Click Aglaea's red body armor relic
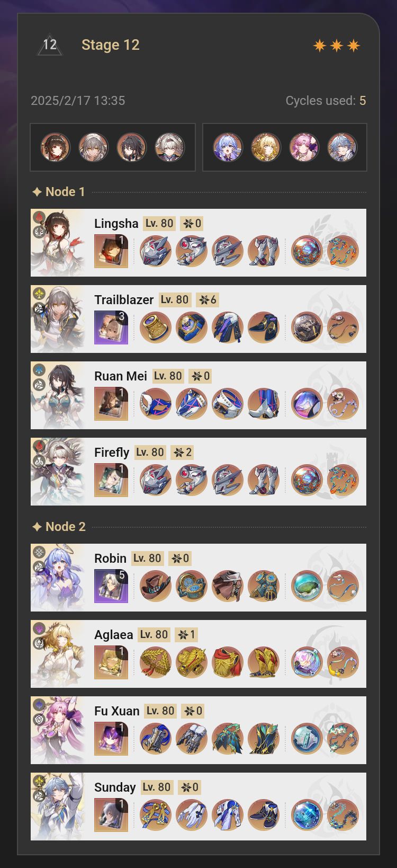 pos(228,662)
